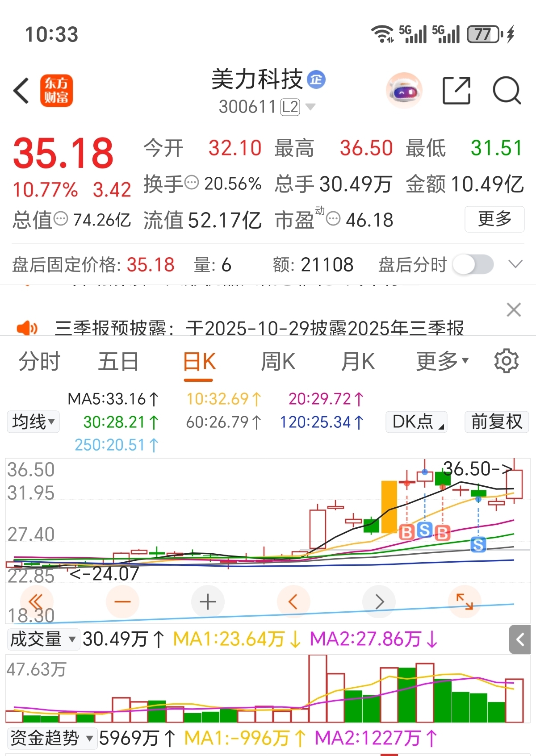Tap the battery indicator in status bar

(x=485, y=34)
